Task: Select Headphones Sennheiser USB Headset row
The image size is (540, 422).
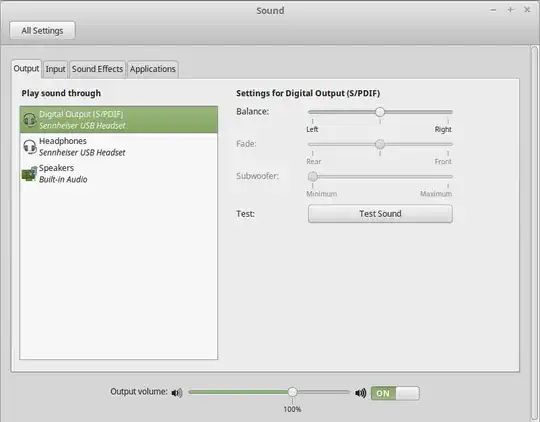Action: (x=119, y=146)
